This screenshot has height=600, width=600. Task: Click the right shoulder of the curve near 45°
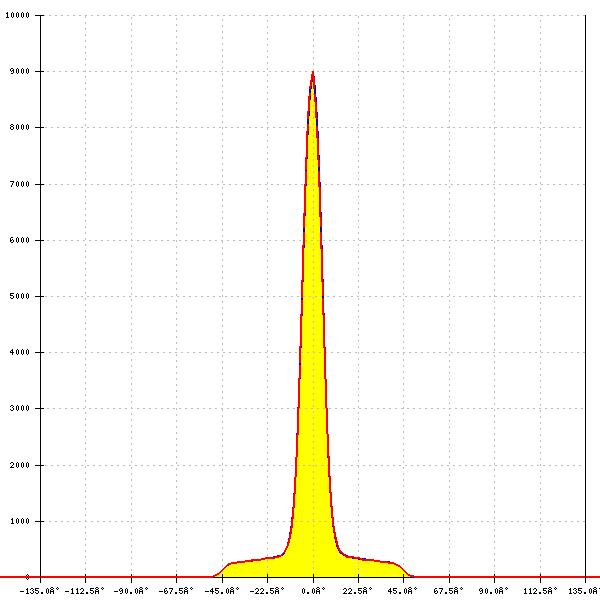point(396,563)
